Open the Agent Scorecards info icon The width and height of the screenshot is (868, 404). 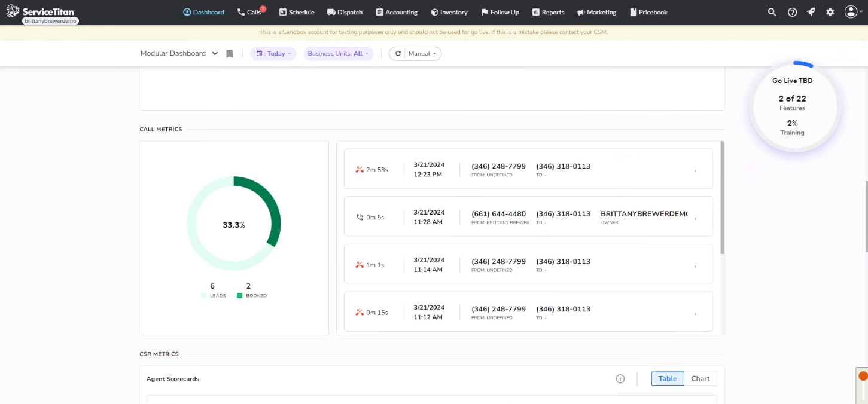pos(620,378)
